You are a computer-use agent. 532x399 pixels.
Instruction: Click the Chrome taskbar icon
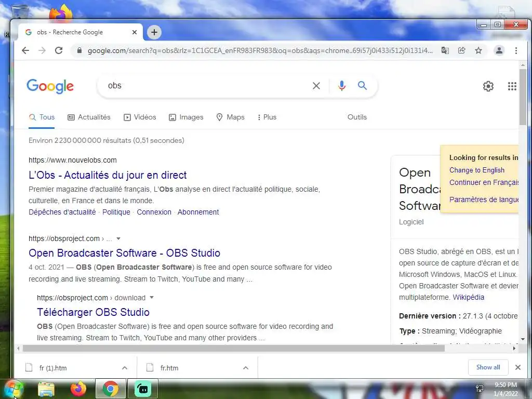[110, 389]
